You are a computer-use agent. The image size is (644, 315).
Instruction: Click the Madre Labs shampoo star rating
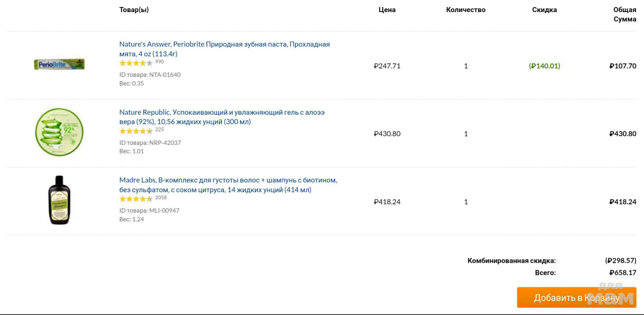pyautogui.click(x=136, y=199)
